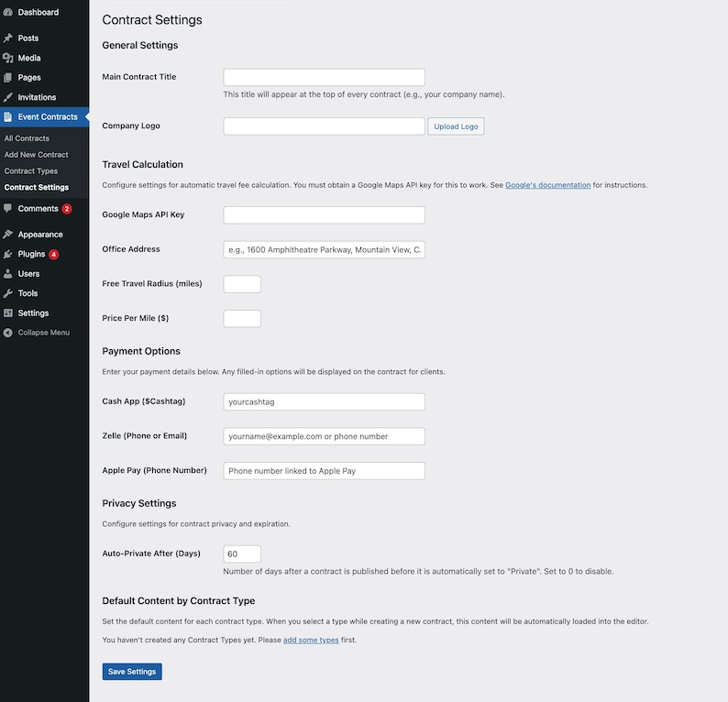This screenshot has width=728, height=702.
Task: Focus the Price Per Mile field
Action: 242,319
